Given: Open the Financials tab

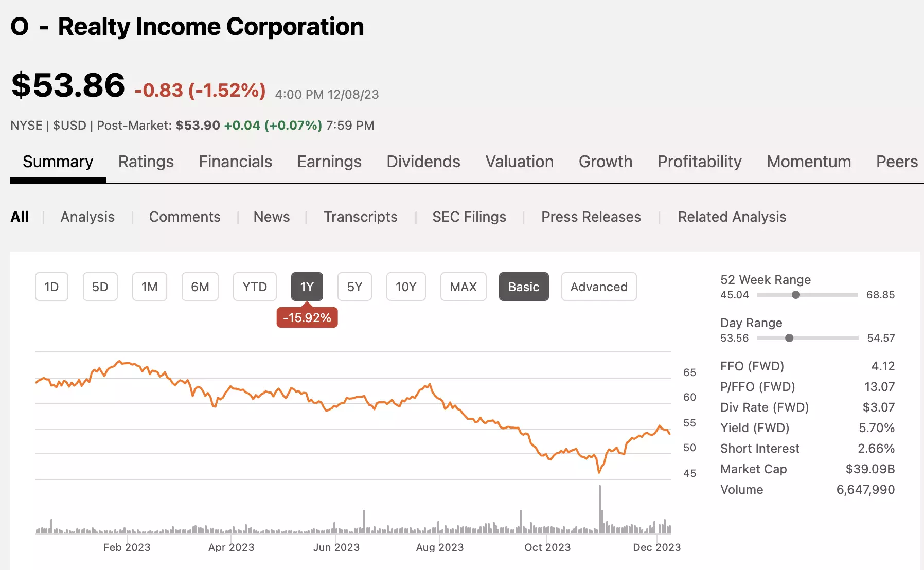Looking at the screenshot, I should (236, 162).
